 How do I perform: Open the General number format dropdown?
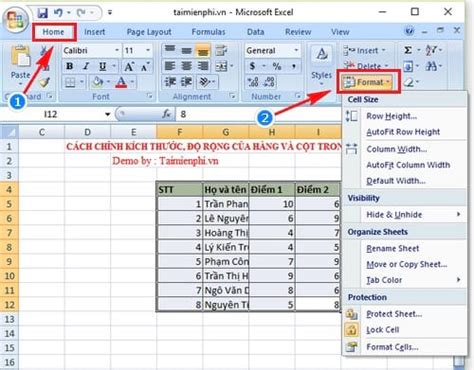click(296, 50)
